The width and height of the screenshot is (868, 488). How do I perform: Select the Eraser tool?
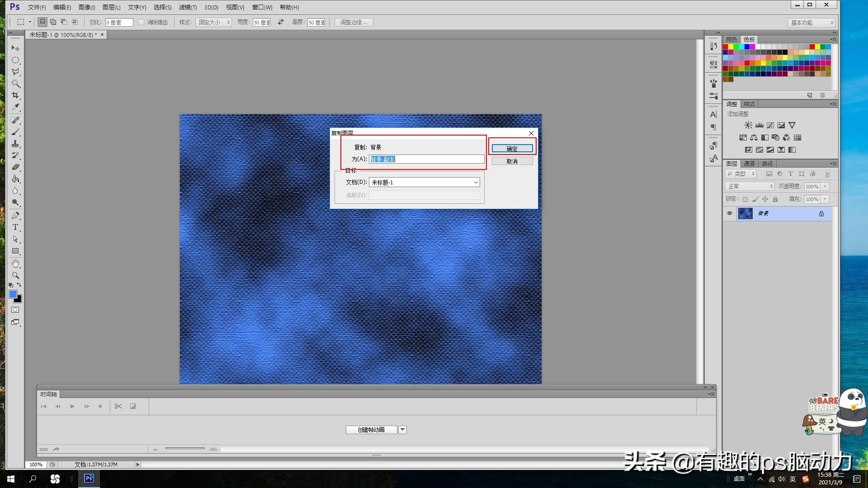[15, 167]
